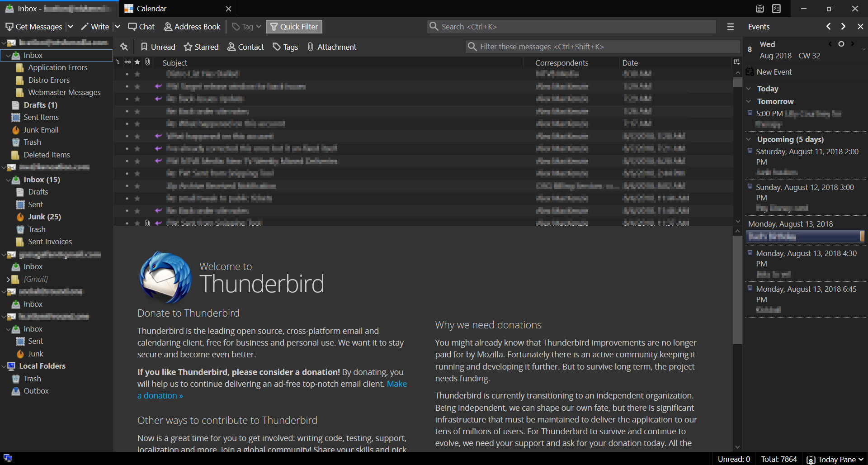Image resolution: width=868 pixels, height=465 pixels.
Task: Open the Sent Items folder
Action: tap(41, 117)
